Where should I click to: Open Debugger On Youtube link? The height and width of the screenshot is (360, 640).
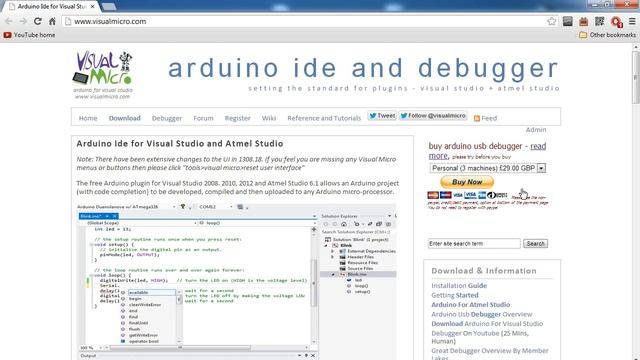tap(480, 337)
